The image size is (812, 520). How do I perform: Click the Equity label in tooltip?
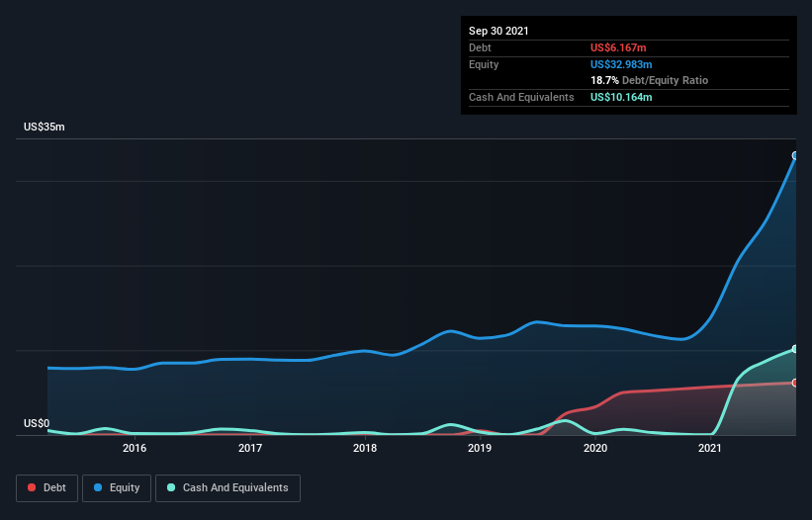pyautogui.click(x=484, y=64)
